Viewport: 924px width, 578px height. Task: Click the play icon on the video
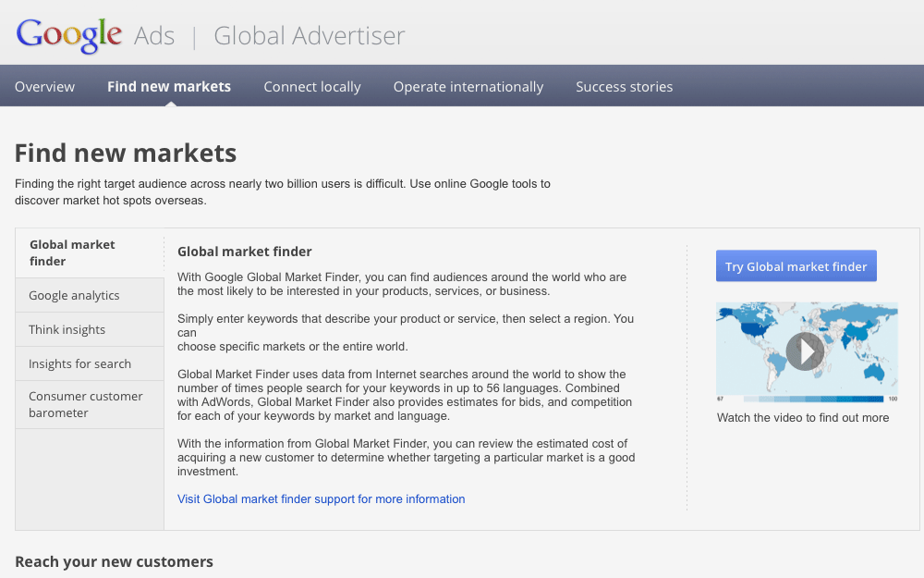[x=805, y=351]
